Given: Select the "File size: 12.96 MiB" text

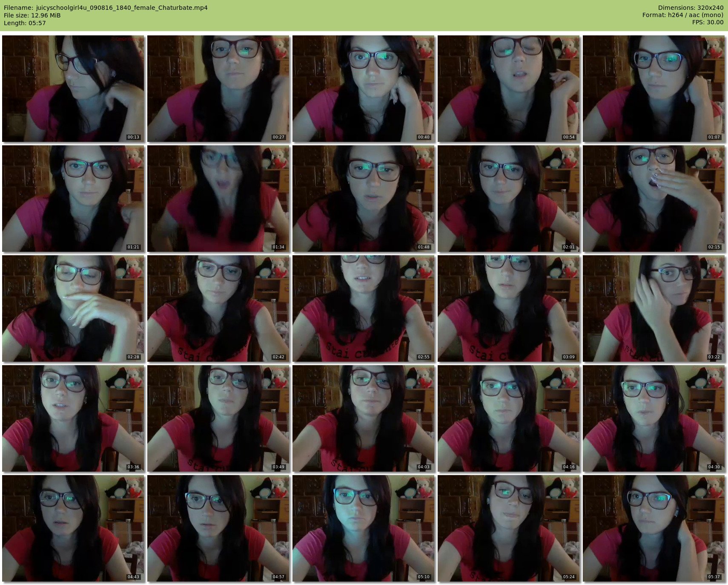Looking at the screenshot, I should (x=32, y=15).
